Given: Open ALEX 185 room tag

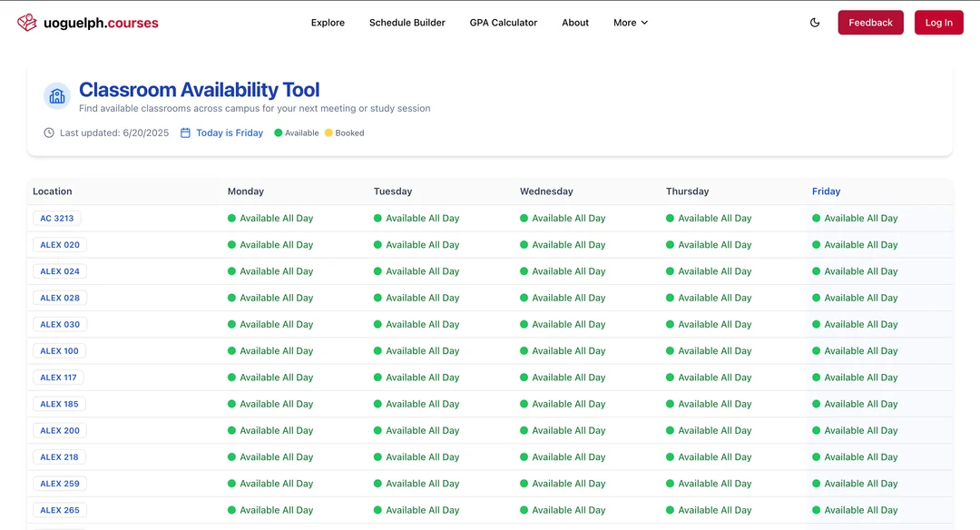Looking at the screenshot, I should pyautogui.click(x=59, y=404).
